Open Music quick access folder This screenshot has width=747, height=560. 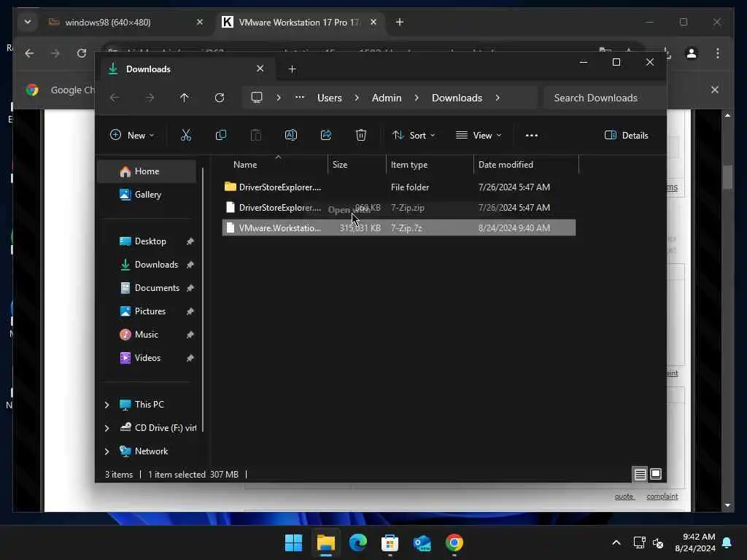click(147, 334)
